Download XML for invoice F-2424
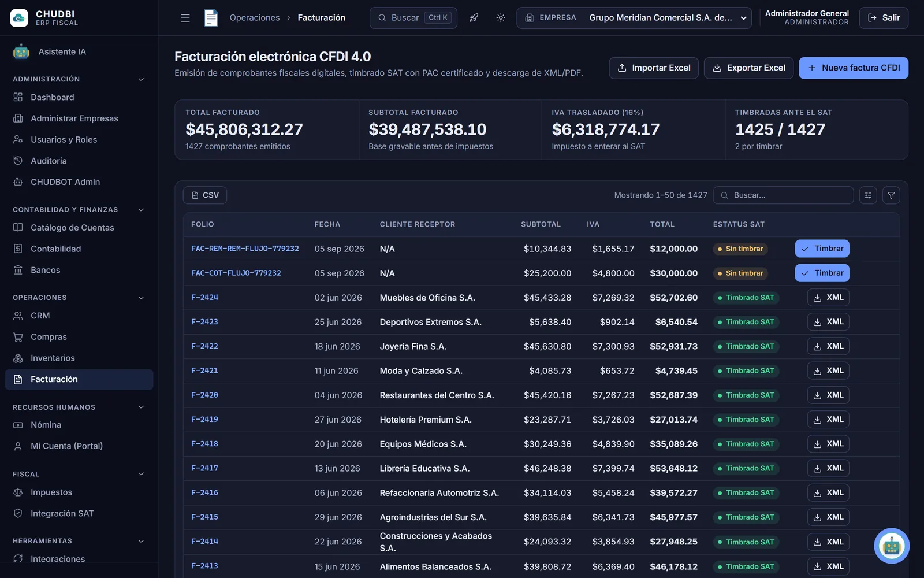924x578 pixels. tap(828, 298)
